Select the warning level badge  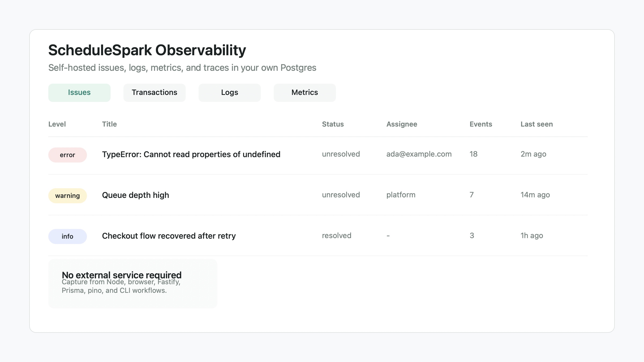[67, 195]
